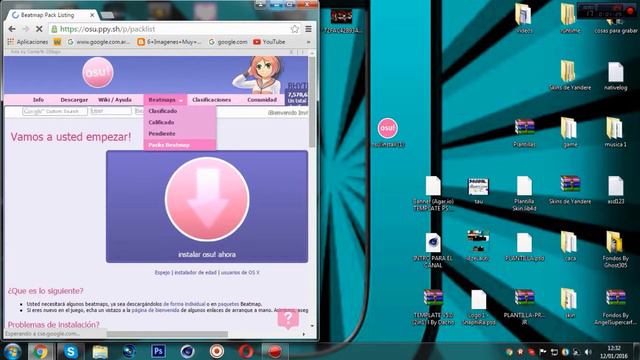640x360 pixels.
Task: Click the Google Custom Search field
Action: click(55, 111)
